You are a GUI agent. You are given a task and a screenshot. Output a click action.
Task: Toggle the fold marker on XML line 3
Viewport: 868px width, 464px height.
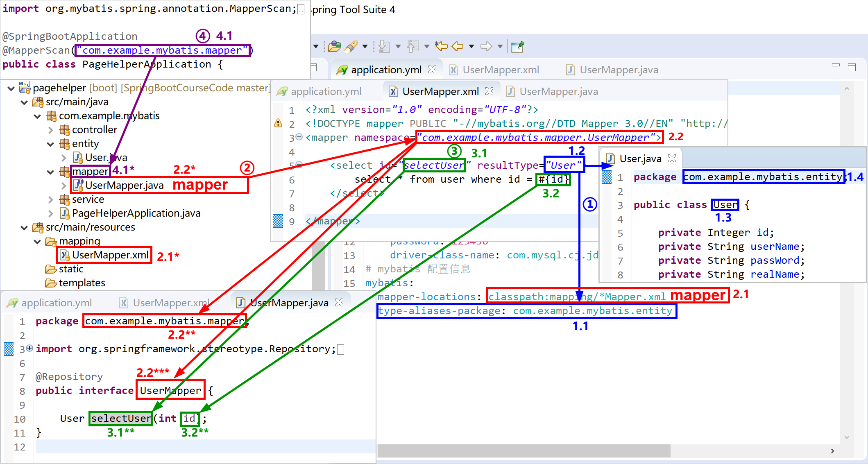pos(299,137)
